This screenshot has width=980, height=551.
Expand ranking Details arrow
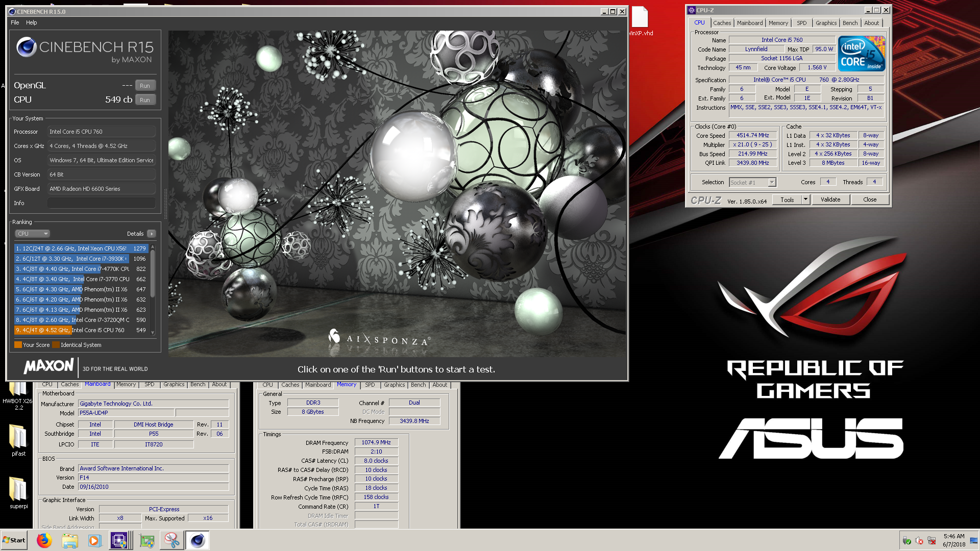(x=151, y=234)
